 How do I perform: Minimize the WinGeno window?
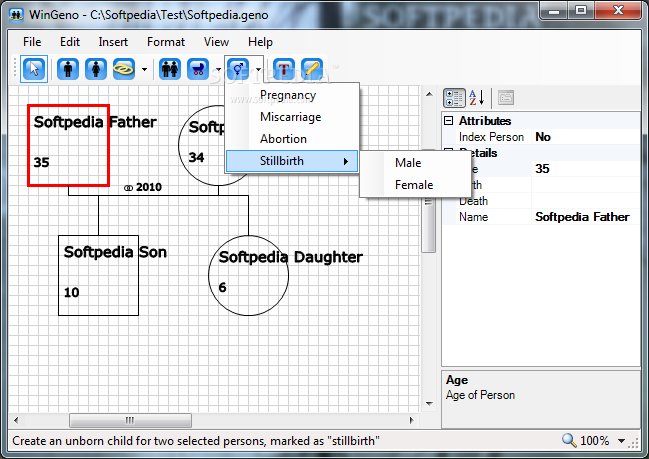tap(554, 10)
